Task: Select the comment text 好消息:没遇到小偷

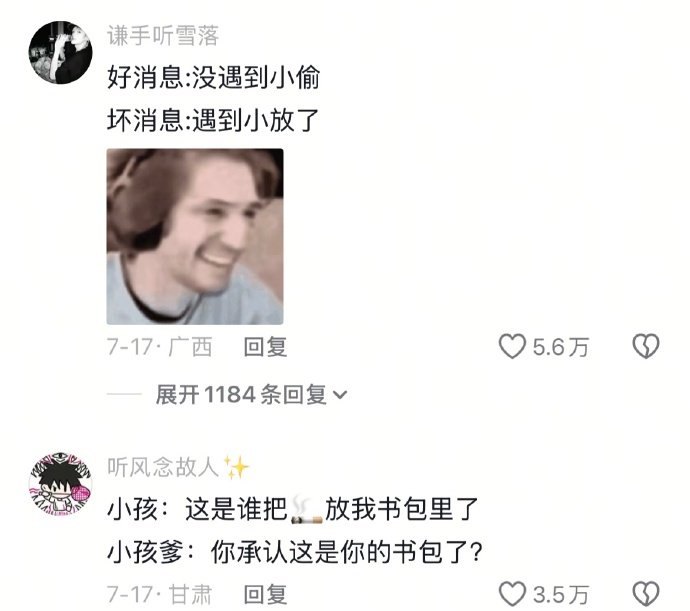Action: (x=213, y=78)
